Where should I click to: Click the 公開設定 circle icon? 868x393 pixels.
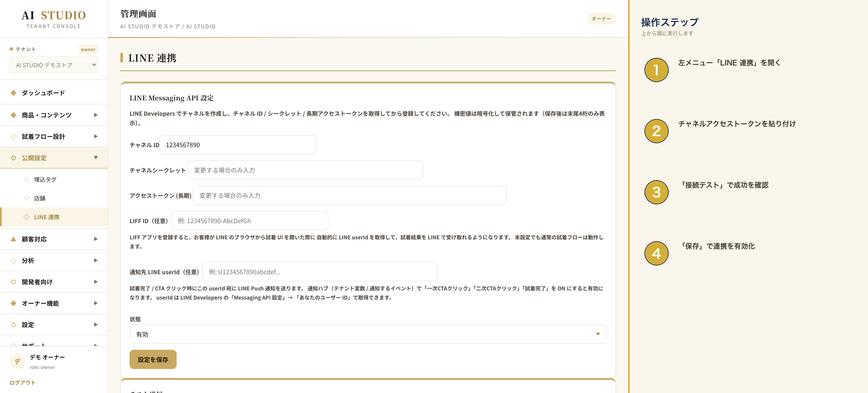(14, 158)
